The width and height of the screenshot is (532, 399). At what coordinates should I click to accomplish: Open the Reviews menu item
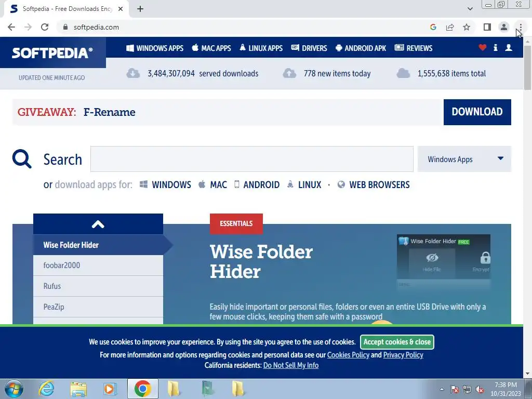[x=414, y=48]
